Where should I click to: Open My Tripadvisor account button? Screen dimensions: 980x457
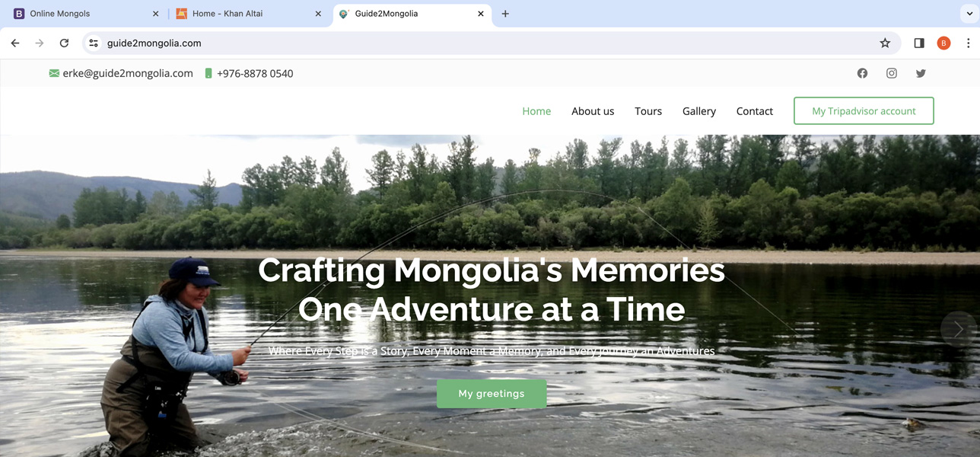tap(864, 111)
